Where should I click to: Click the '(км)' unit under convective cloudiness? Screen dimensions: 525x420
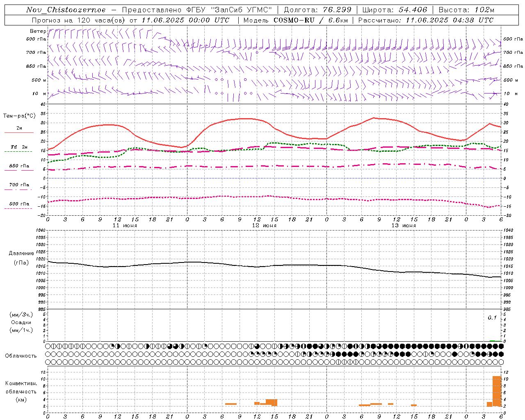[x=21, y=399]
